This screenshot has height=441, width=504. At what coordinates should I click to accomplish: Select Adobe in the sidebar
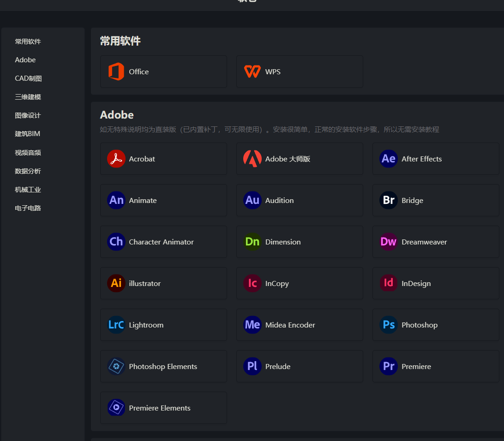coord(25,60)
